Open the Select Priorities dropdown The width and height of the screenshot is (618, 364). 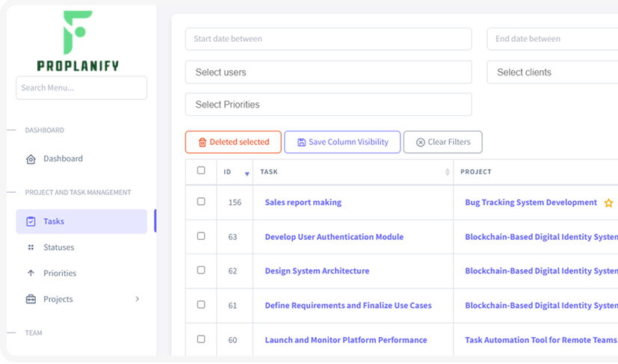328,105
